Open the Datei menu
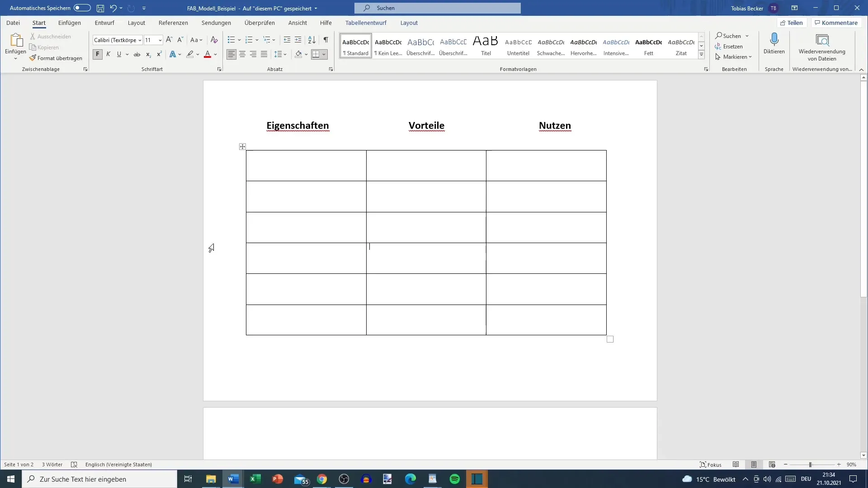Viewport: 868px width, 488px height. 13,23
